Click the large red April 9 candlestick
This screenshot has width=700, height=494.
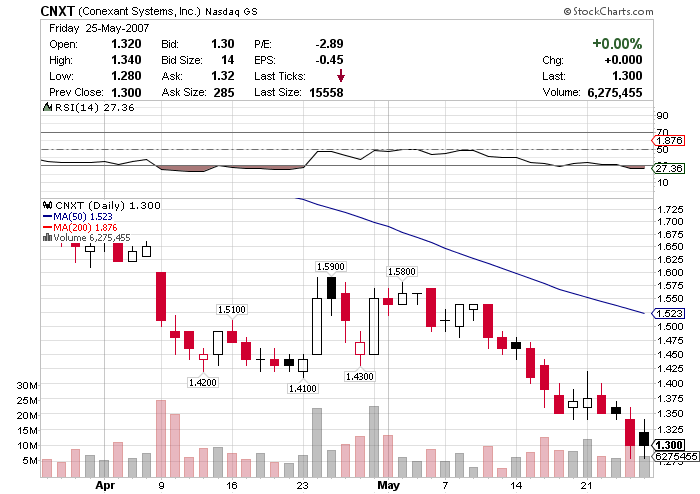click(x=161, y=296)
